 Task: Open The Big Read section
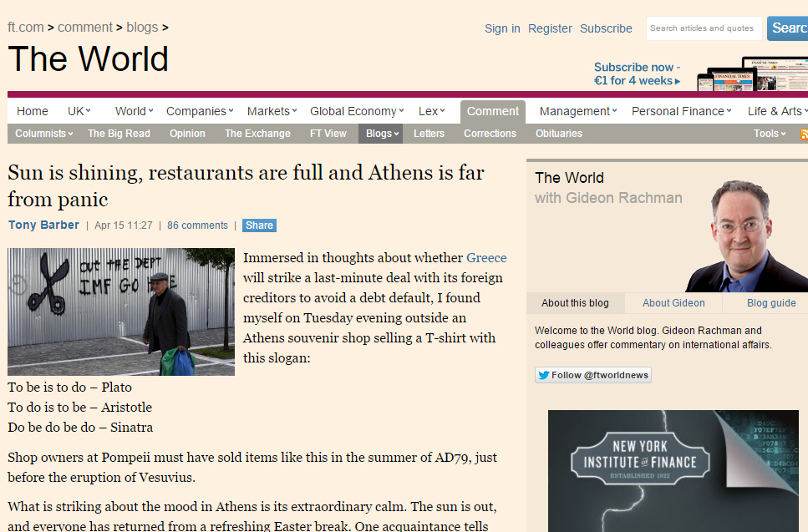point(119,134)
